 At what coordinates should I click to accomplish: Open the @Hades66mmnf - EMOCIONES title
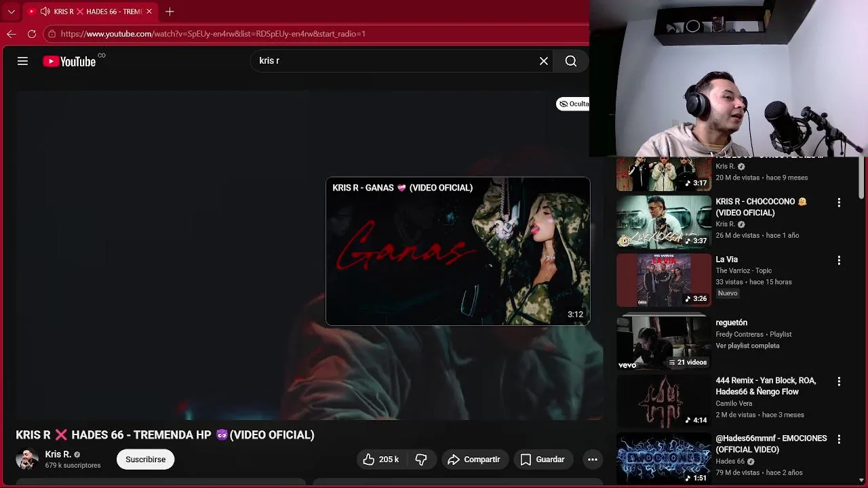pyautogui.click(x=771, y=444)
